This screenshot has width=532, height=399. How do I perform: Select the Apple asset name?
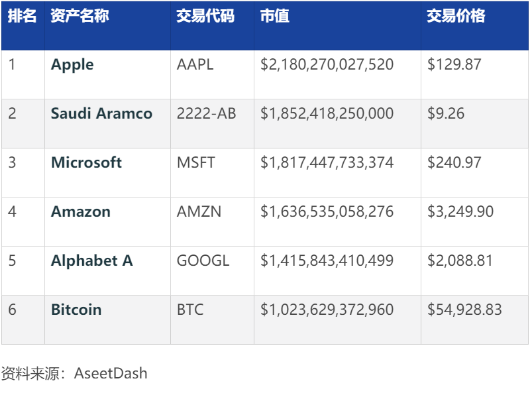[x=72, y=65]
